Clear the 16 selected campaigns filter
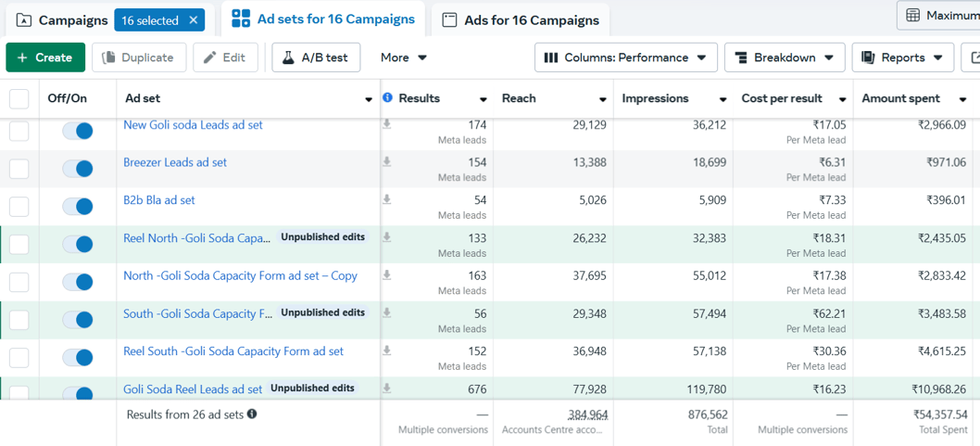Image resolution: width=980 pixels, height=446 pixels. [193, 20]
